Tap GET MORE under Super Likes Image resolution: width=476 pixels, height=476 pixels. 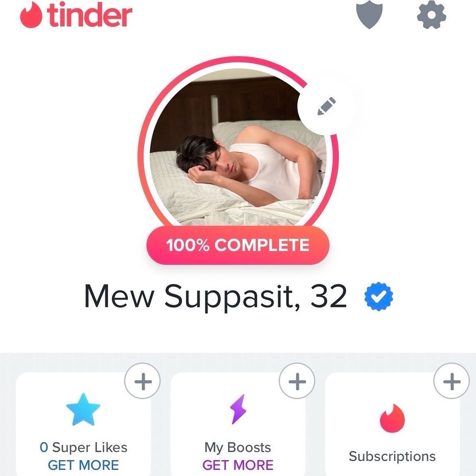click(83, 465)
